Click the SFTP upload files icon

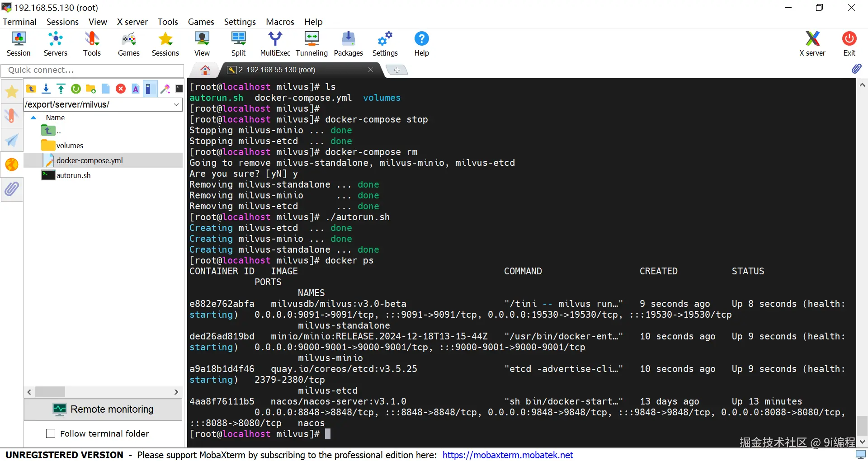click(61, 89)
